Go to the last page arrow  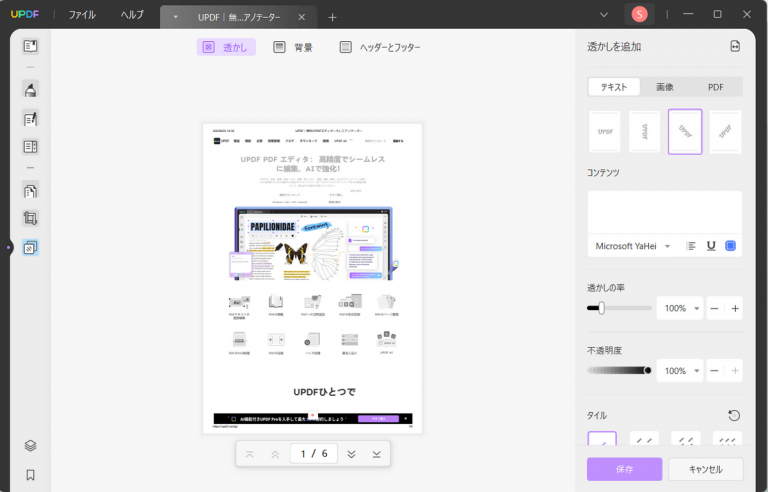click(377, 454)
